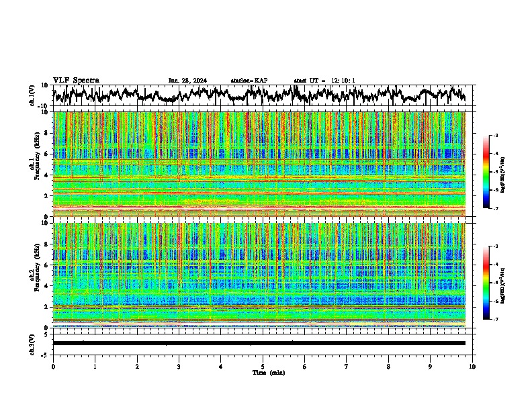This screenshot has height=411, width=532.
Task: Click the ch.2 PSD color scale bar
Action: pos(486,283)
